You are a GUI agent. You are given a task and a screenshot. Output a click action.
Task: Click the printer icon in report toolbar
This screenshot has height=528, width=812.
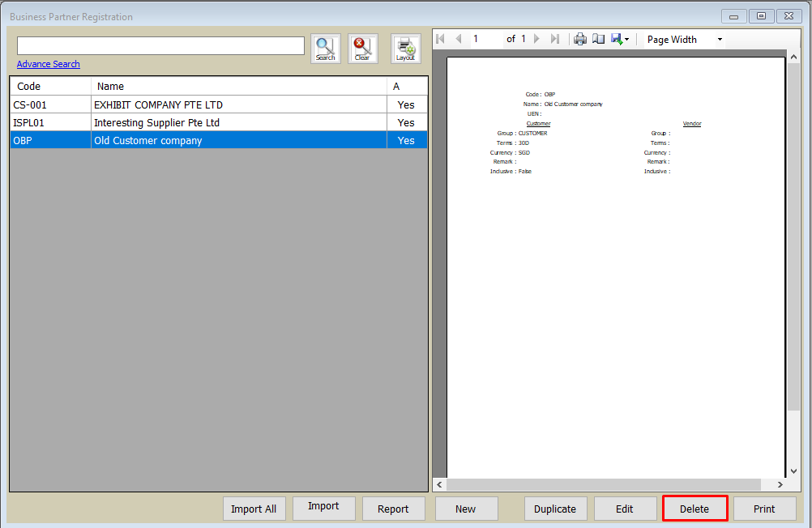580,39
